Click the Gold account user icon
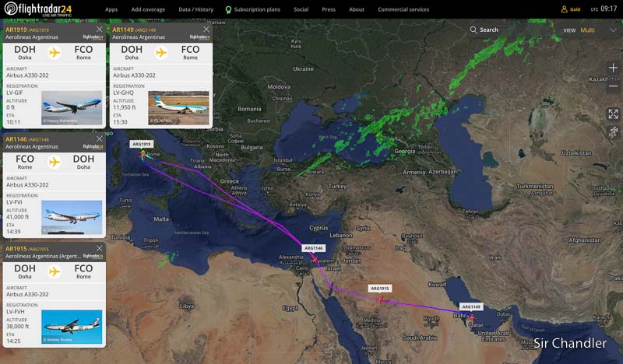 point(564,9)
